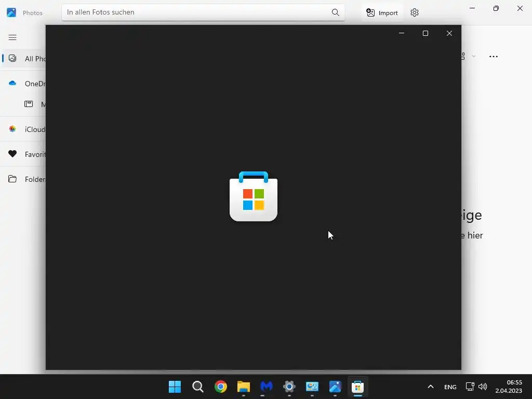Open Settings app from taskbar
The width and height of the screenshot is (532, 399).
coord(289,387)
